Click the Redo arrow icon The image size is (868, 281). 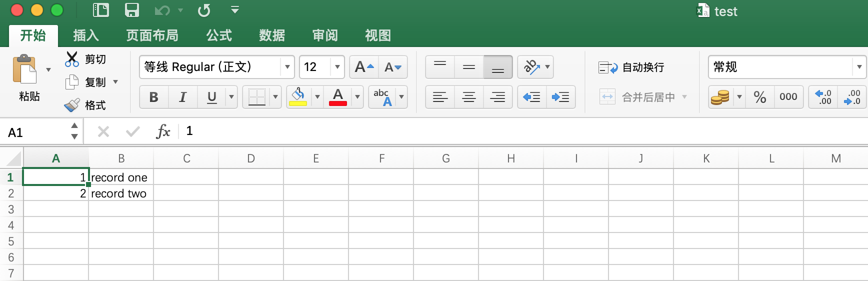[x=204, y=10]
